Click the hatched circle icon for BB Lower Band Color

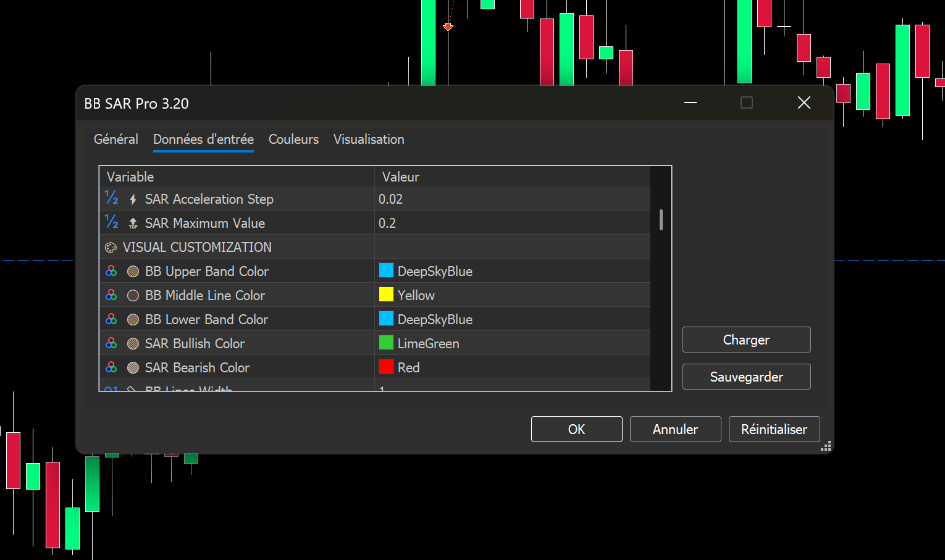(x=133, y=320)
